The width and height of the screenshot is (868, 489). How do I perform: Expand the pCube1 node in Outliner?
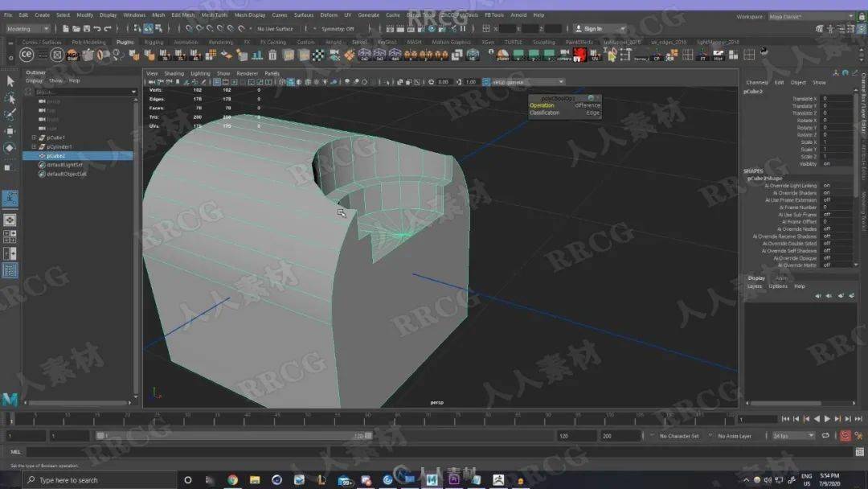point(34,138)
